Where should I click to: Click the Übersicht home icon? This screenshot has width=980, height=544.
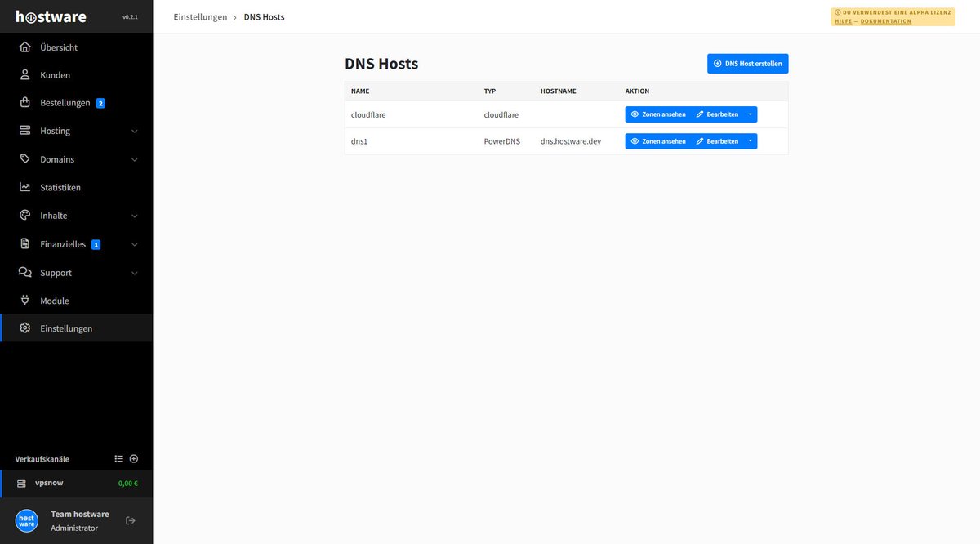(x=25, y=47)
